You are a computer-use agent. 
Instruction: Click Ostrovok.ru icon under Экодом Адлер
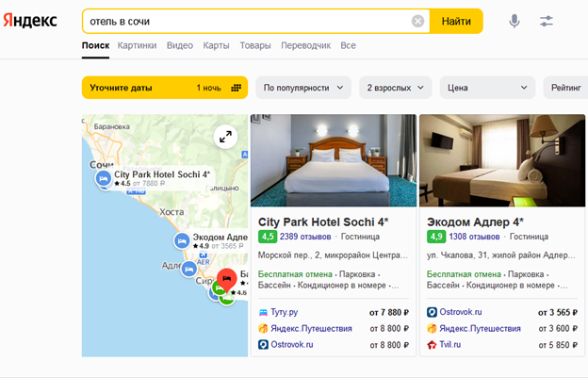coord(432,312)
